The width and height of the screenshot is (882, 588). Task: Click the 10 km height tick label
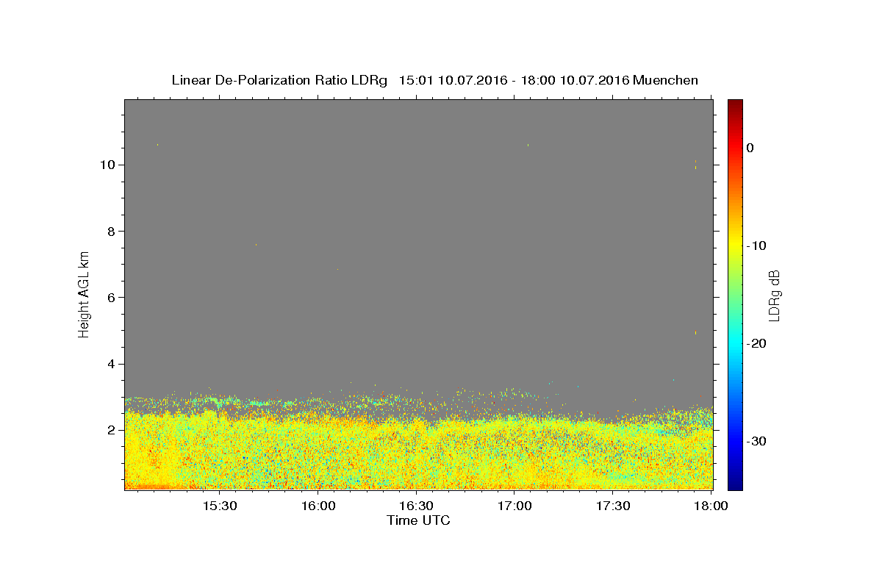(108, 165)
